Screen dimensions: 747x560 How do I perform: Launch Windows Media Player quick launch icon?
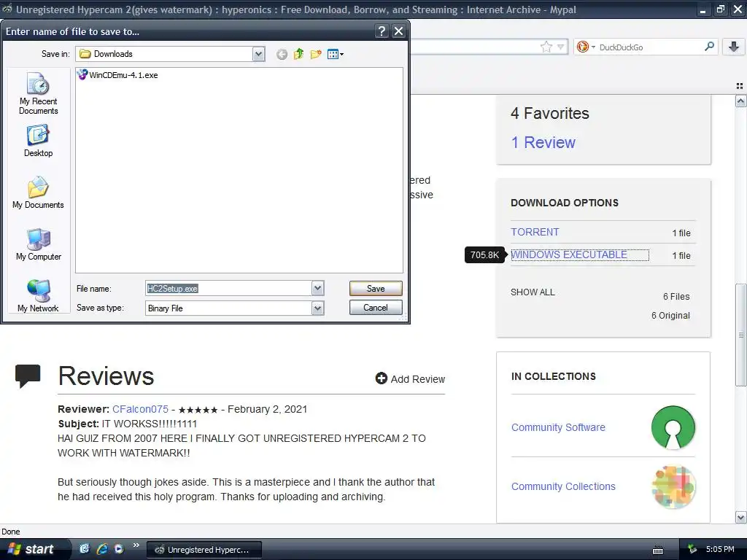[x=119, y=549]
